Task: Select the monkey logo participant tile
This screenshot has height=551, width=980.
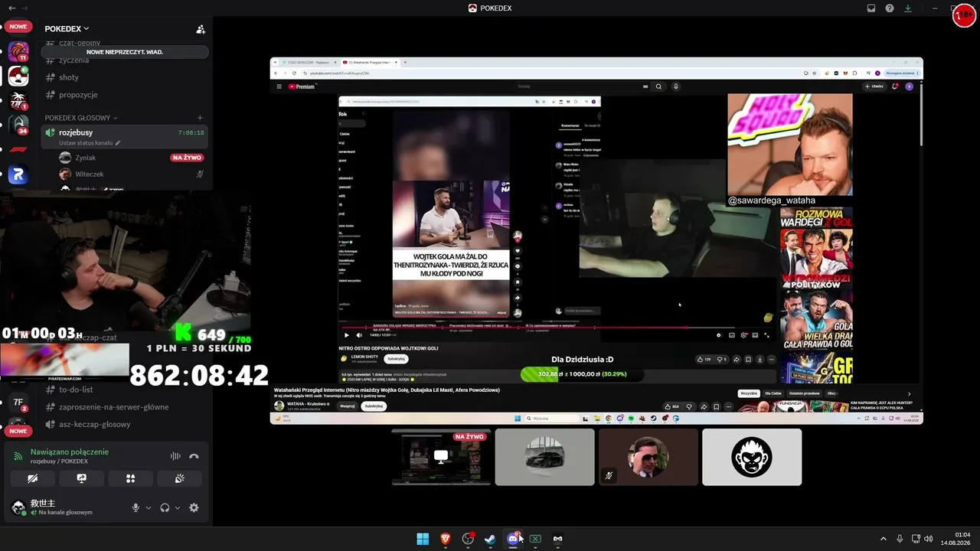Action: [752, 457]
